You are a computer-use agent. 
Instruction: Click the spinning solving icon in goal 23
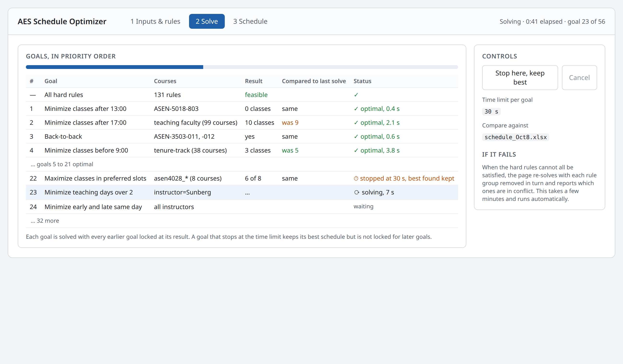click(357, 192)
